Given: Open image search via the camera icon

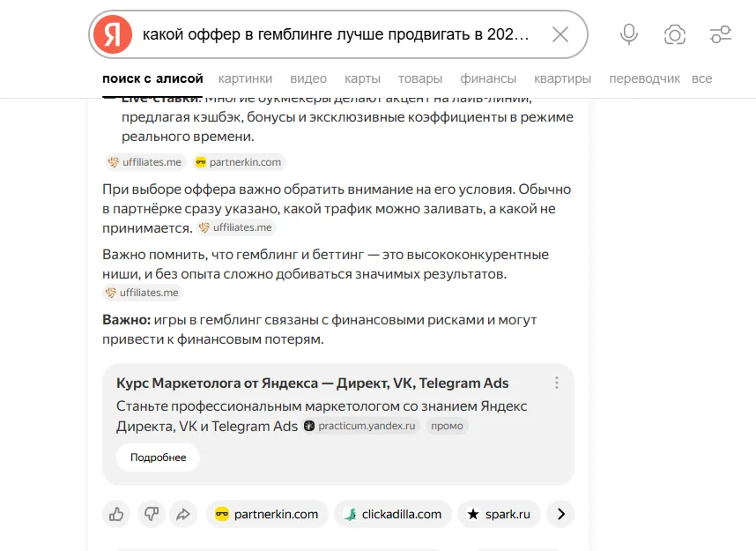Looking at the screenshot, I should pyautogui.click(x=674, y=34).
